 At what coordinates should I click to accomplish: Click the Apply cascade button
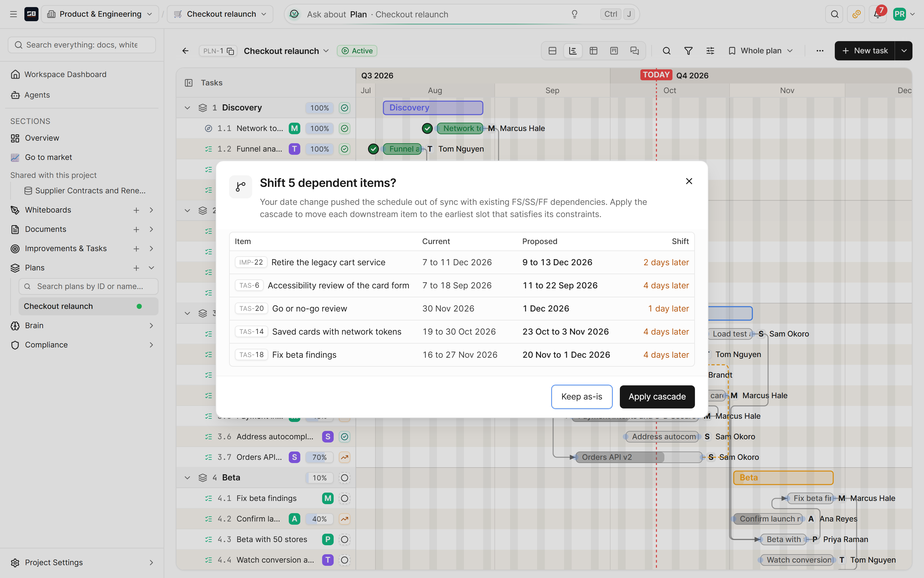[657, 397]
